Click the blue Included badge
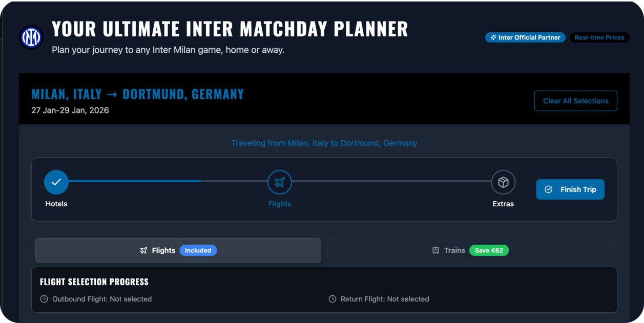 [198, 250]
